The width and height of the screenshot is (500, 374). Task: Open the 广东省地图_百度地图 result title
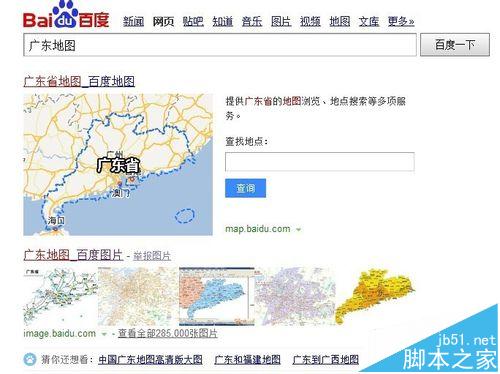pyautogui.click(x=79, y=81)
